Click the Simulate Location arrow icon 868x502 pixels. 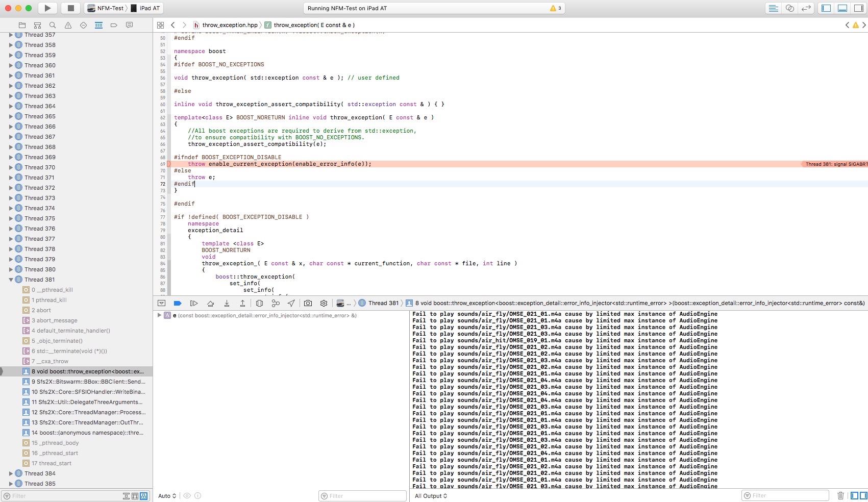point(291,303)
